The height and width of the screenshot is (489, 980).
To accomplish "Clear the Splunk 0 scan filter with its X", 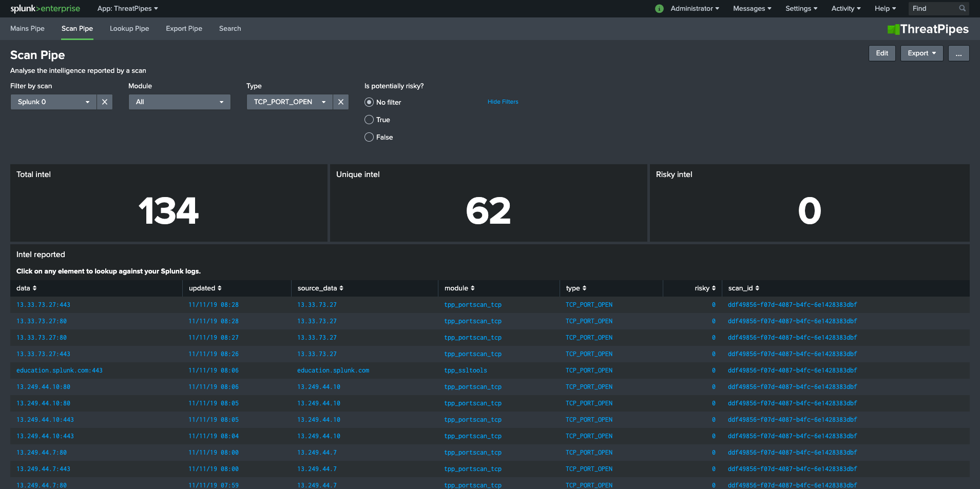I will 105,102.
